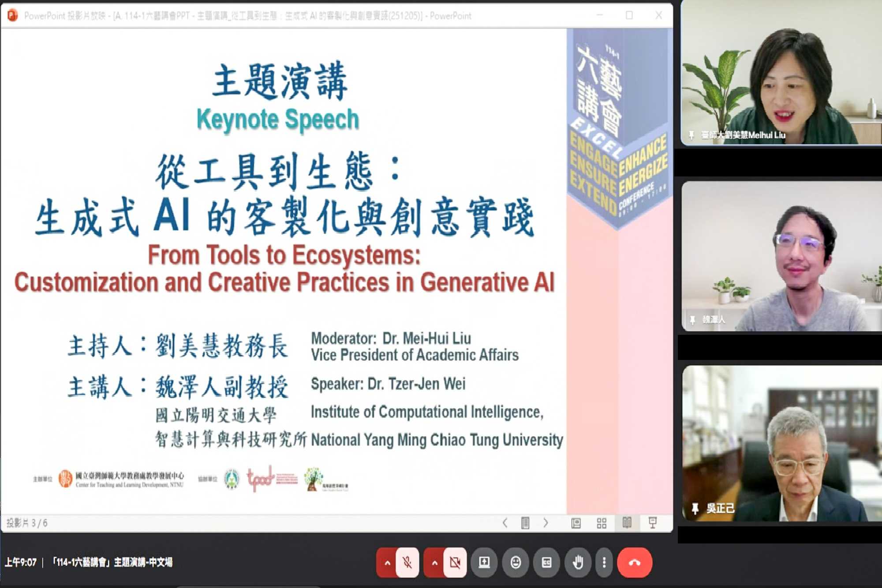
Task: Leave the call with red hang-up button
Action: click(x=634, y=562)
